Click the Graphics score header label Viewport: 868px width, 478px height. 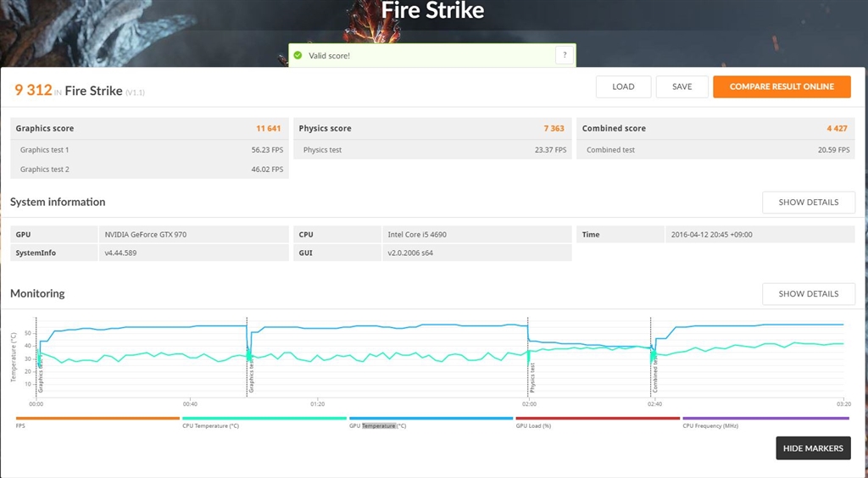[45, 128]
